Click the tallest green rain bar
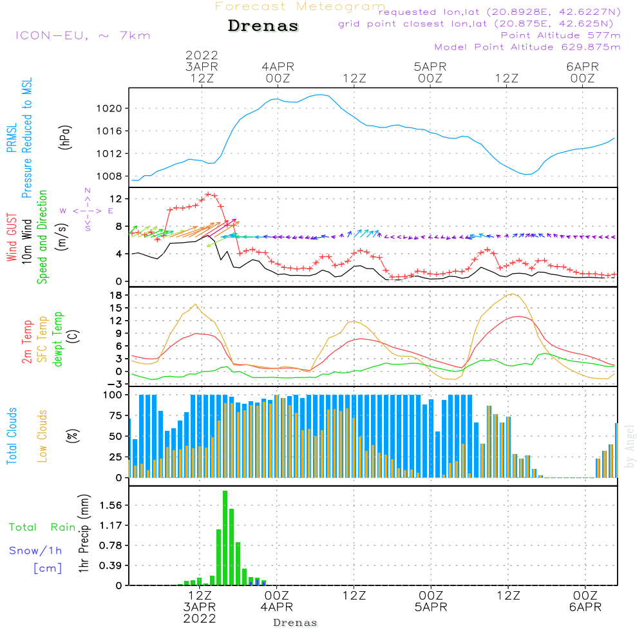644x644 pixels. (x=225, y=538)
